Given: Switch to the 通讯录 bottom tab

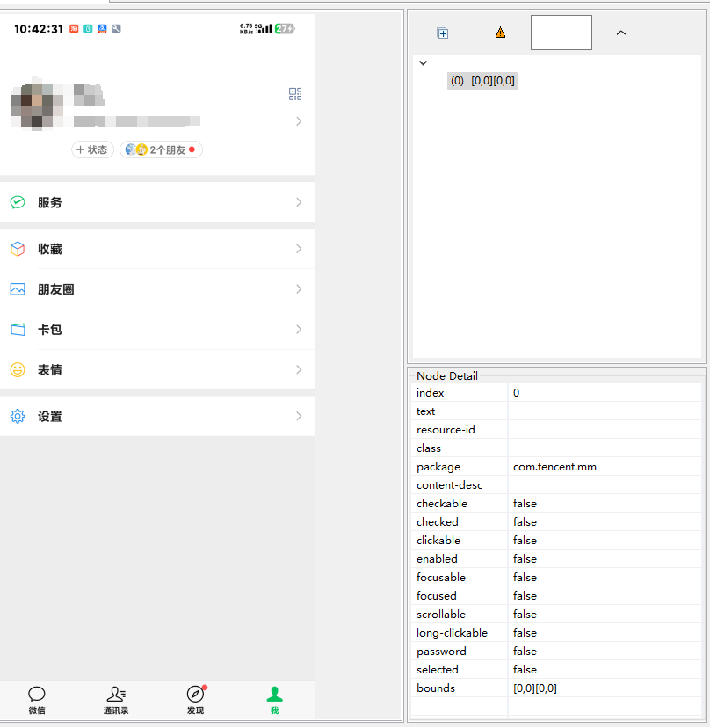Looking at the screenshot, I should [116, 700].
